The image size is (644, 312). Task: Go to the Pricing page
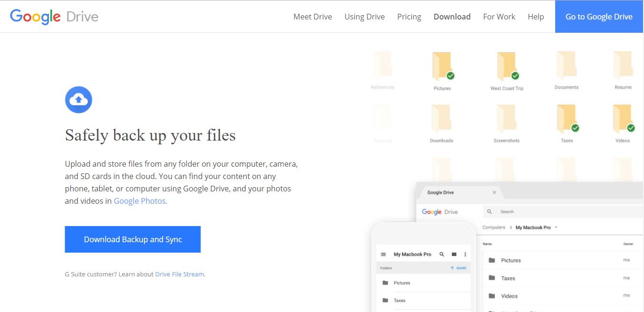coord(409,17)
